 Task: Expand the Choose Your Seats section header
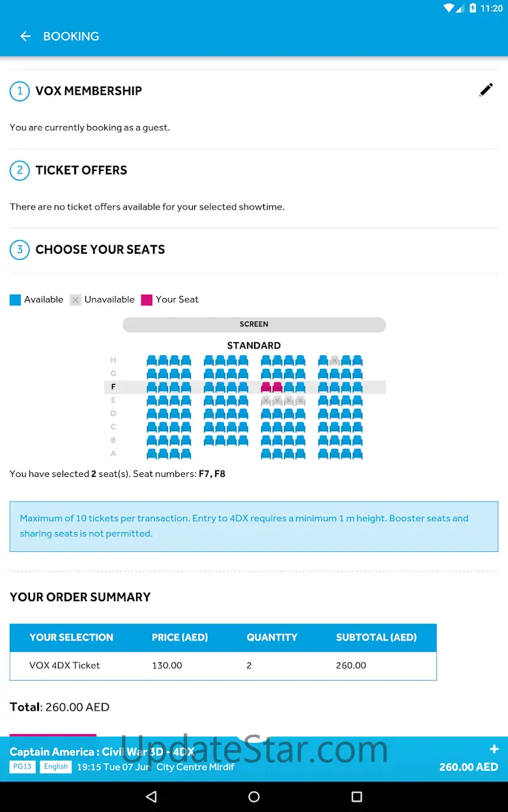pos(100,250)
